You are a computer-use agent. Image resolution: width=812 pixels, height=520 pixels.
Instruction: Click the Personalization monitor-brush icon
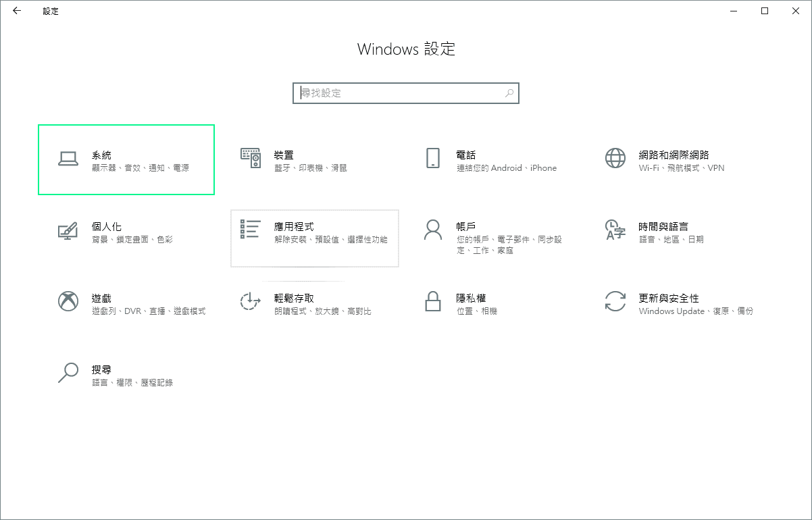tap(68, 230)
